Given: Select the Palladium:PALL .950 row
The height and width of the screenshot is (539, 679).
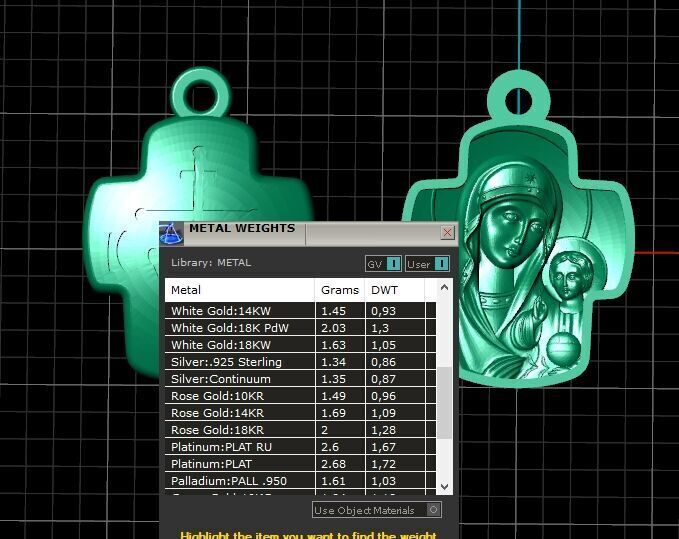Looking at the screenshot, I should coord(300,481).
